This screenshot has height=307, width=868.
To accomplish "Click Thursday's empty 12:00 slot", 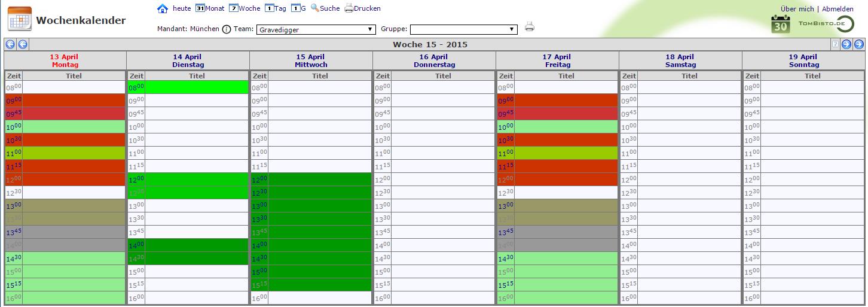I will (442, 180).
